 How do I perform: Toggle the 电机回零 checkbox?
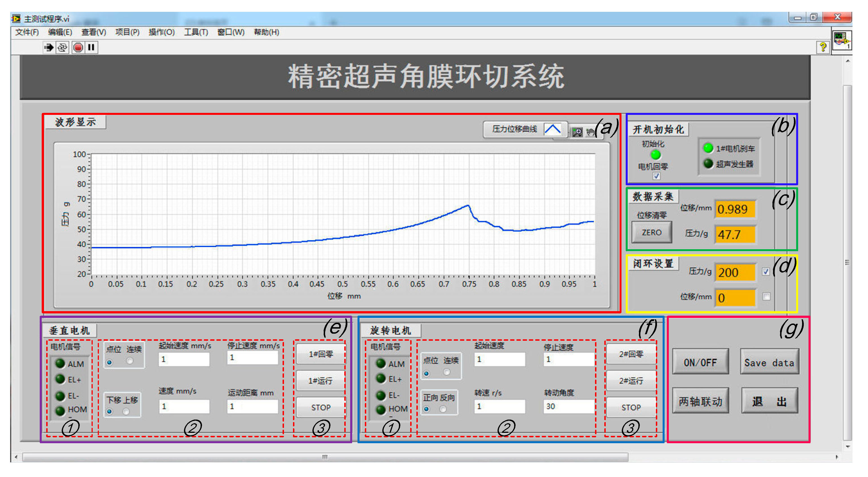656,176
